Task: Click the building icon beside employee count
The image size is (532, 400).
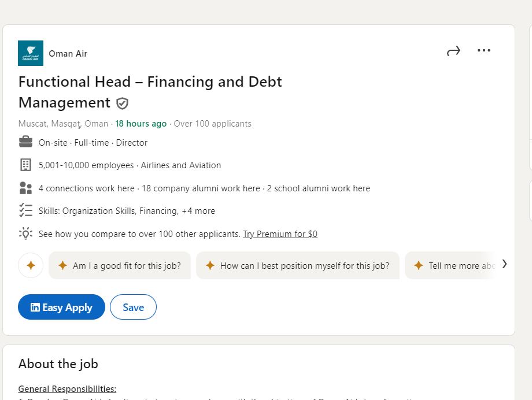Action: coord(26,165)
